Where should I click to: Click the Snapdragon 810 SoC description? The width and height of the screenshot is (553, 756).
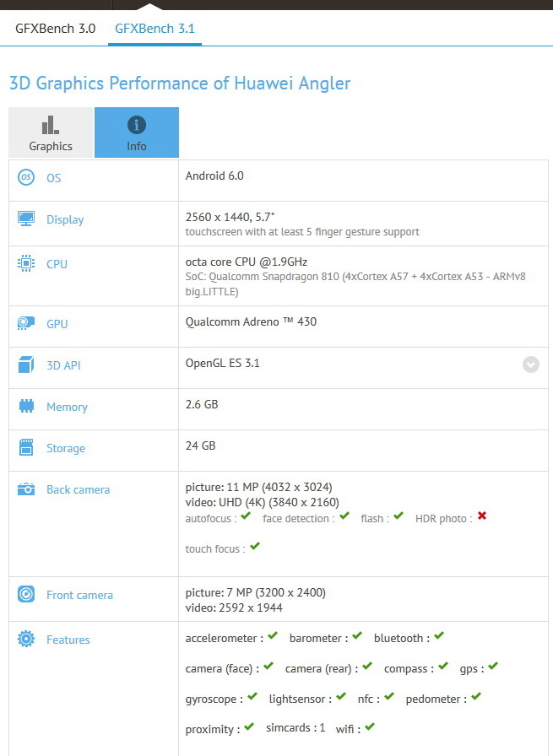tap(355, 284)
